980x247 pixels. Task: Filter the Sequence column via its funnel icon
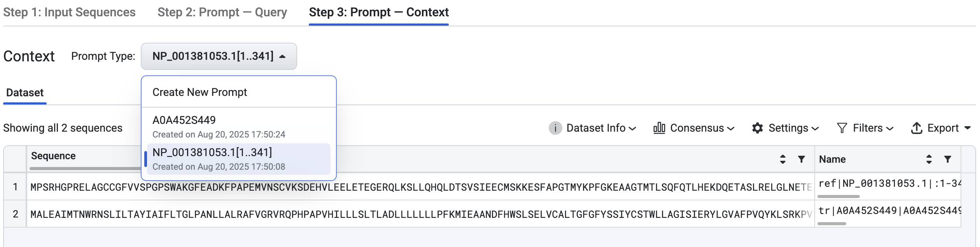click(x=802, y=159)
